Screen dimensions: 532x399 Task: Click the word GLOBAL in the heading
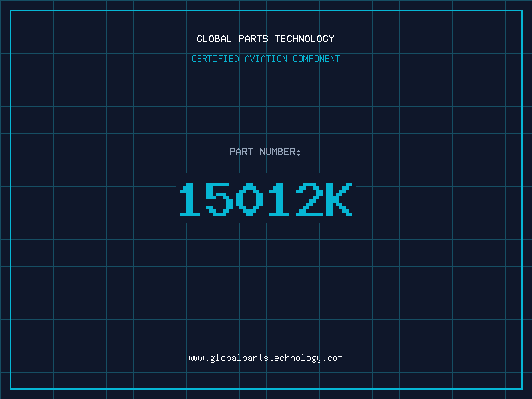click(x=213, y=39)
